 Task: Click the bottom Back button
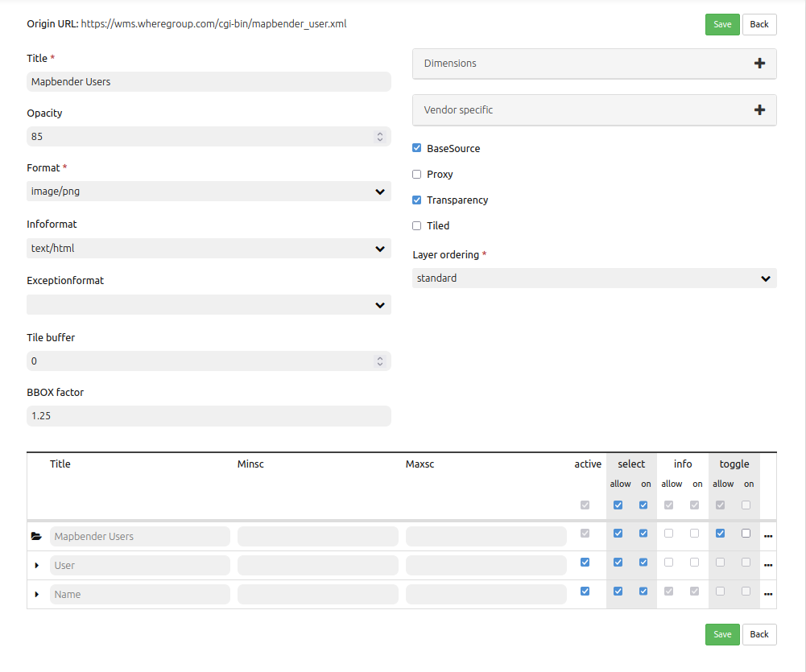click(x=759, y=634)
